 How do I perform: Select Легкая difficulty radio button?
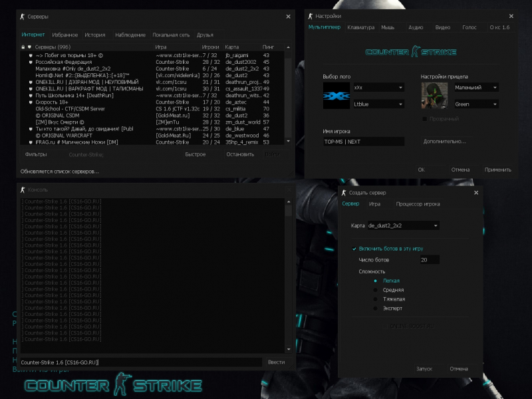point(375,281)
